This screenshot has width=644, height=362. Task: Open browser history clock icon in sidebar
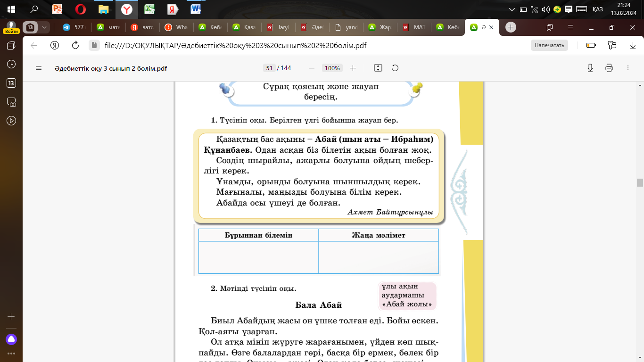(x=11, y=64)
